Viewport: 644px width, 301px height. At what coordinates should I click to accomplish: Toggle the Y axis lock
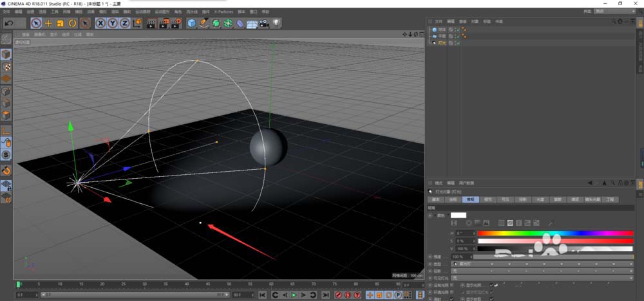coord(113,23)
